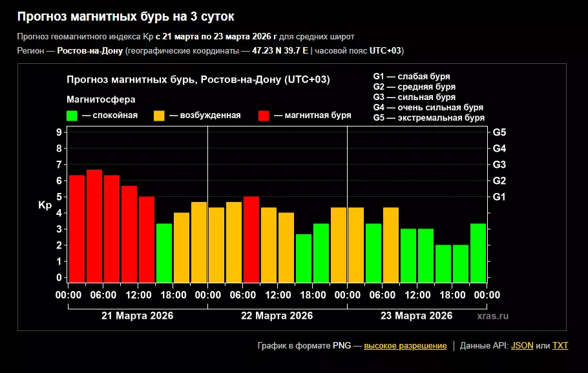Select the shortest green bar on 22 March
Screen dimensions: 588x373
tap(304, 257)
